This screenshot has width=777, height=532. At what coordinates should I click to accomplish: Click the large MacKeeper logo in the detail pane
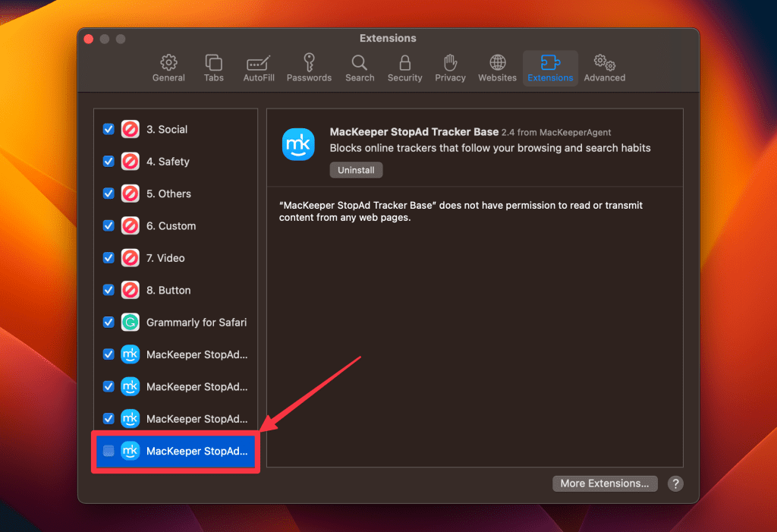tap(298, 144)
